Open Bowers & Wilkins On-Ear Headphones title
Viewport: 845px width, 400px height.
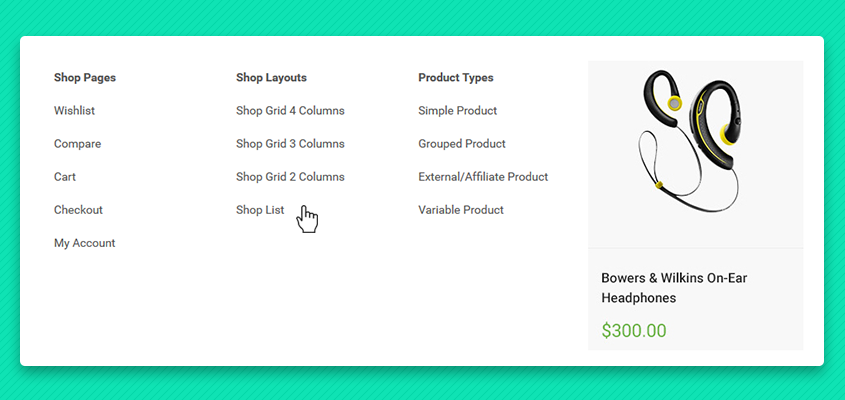pos(674,288)
